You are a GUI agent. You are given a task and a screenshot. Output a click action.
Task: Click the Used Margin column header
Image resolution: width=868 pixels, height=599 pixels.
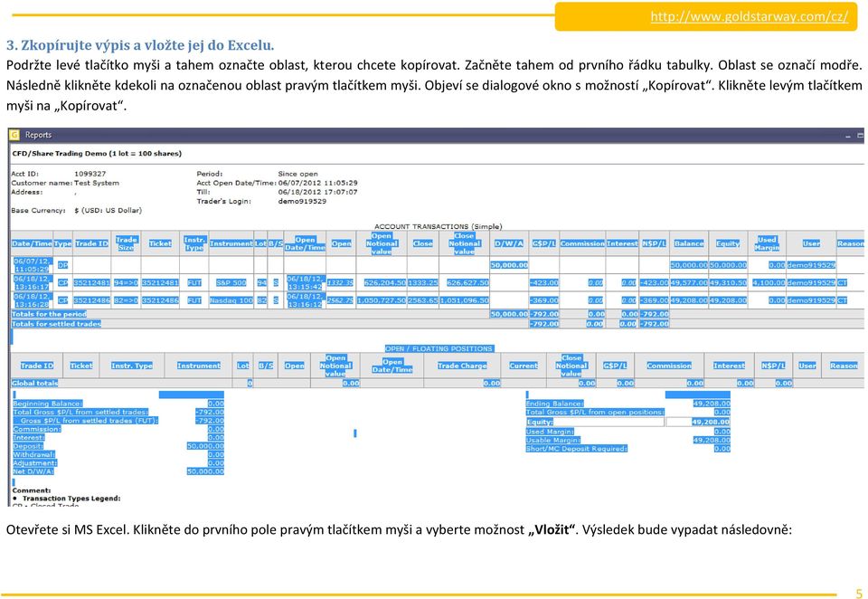pos(767,243)
